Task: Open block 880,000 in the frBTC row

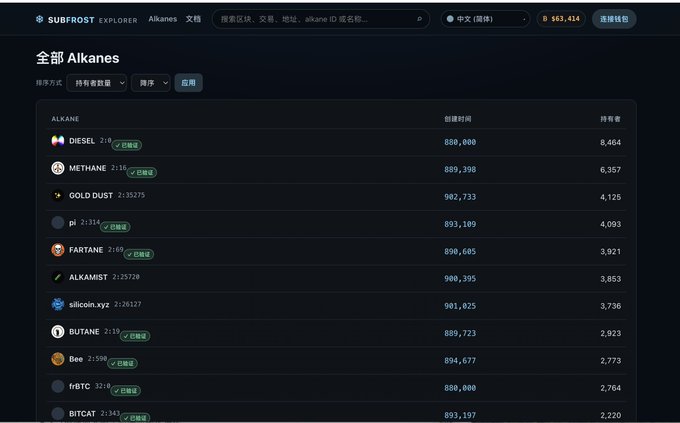Action: coord(460,388)
